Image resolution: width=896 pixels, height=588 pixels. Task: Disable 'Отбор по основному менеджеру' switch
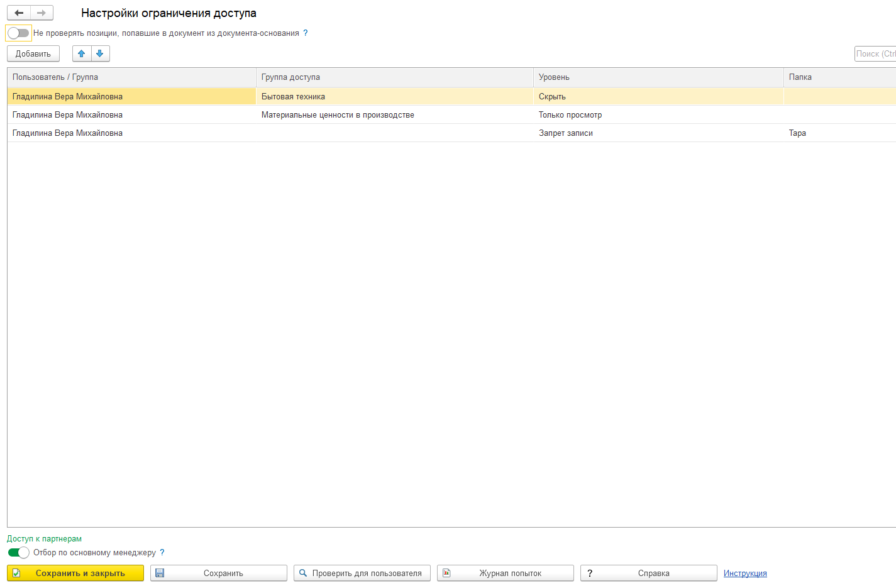(18, 553)
